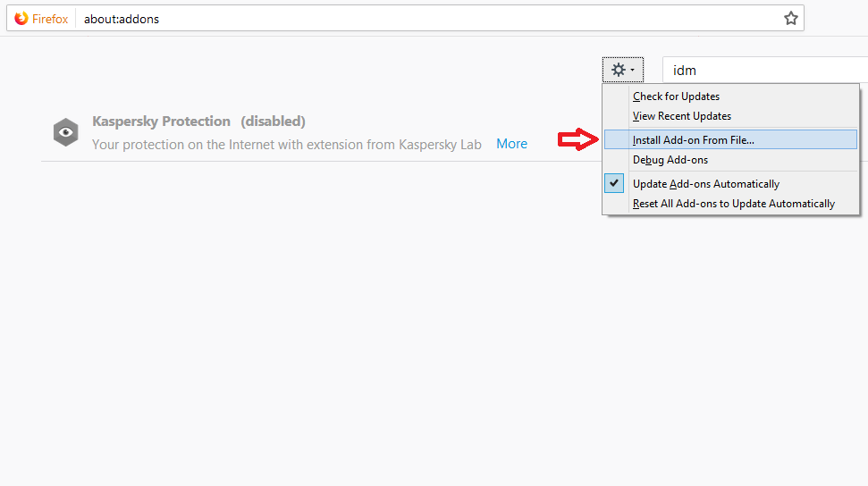
Task: Open Debug Add-ons
Action: (670, 160)
